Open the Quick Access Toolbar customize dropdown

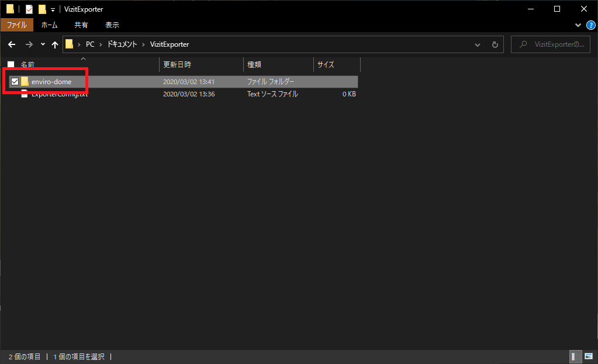point(52,9)
